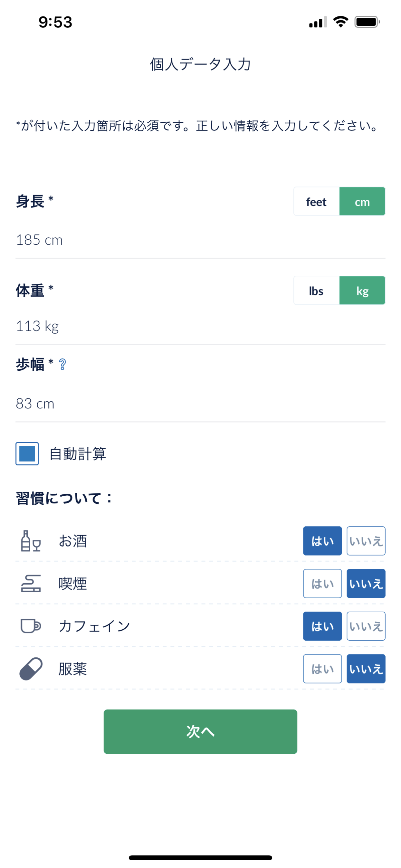Choose はい for 服薬 habit
401x868 pixels.
[x=322, y=668]
